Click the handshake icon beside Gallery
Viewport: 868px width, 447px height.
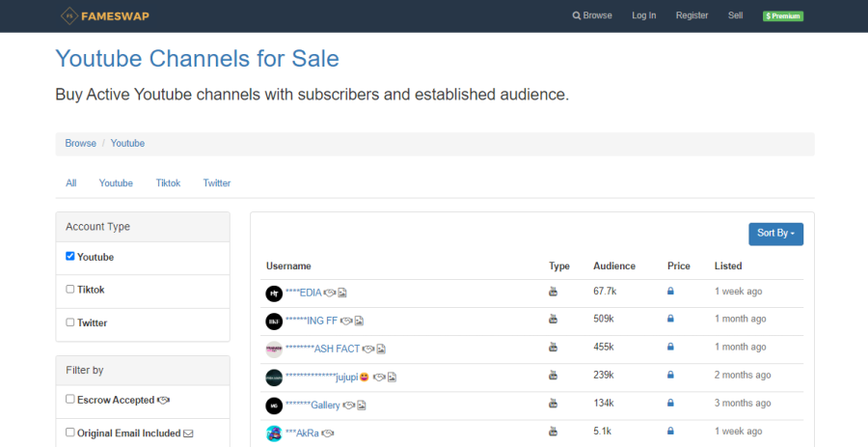point(349,405)
